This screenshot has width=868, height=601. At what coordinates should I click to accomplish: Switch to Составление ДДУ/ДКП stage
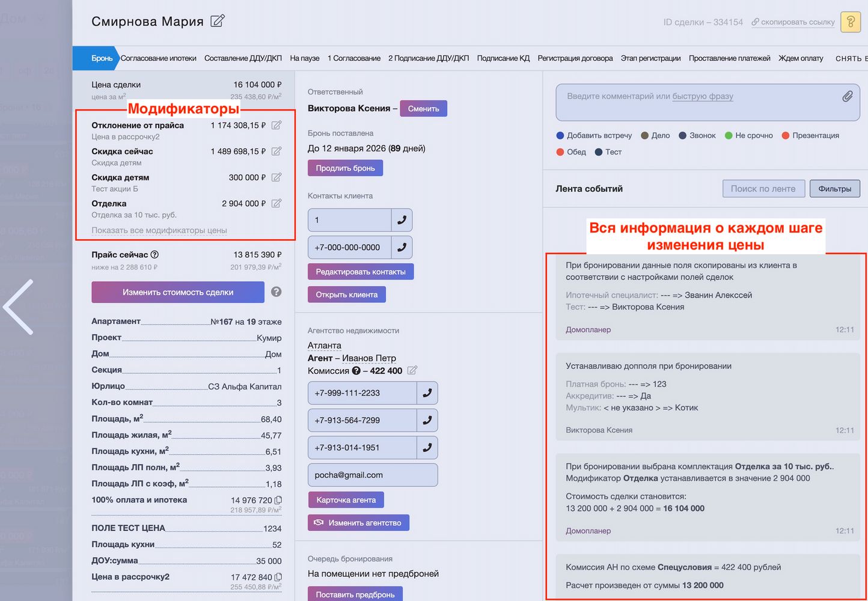coord(243,58)
